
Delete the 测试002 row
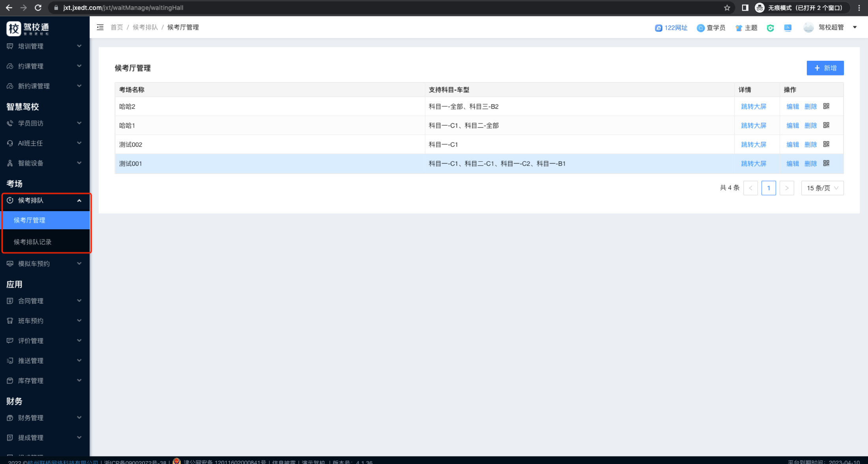pos(810,144)
